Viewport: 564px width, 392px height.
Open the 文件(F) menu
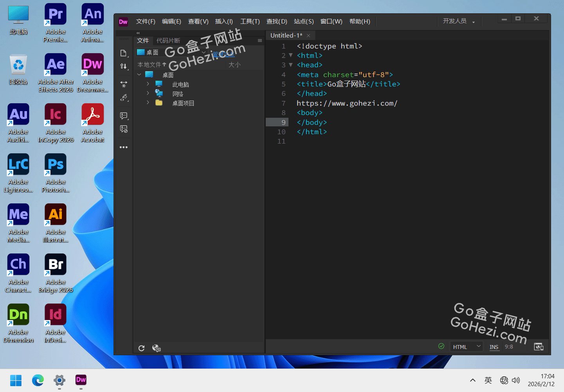click(146, 22)
